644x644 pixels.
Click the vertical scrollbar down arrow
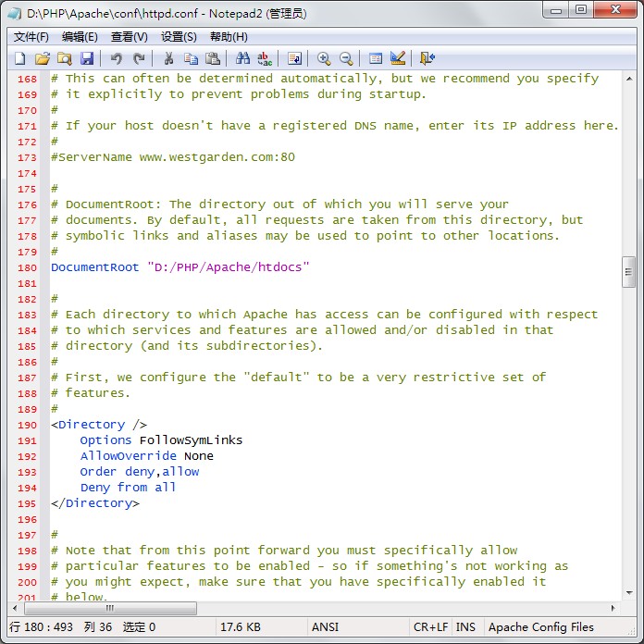pos(629,593)
